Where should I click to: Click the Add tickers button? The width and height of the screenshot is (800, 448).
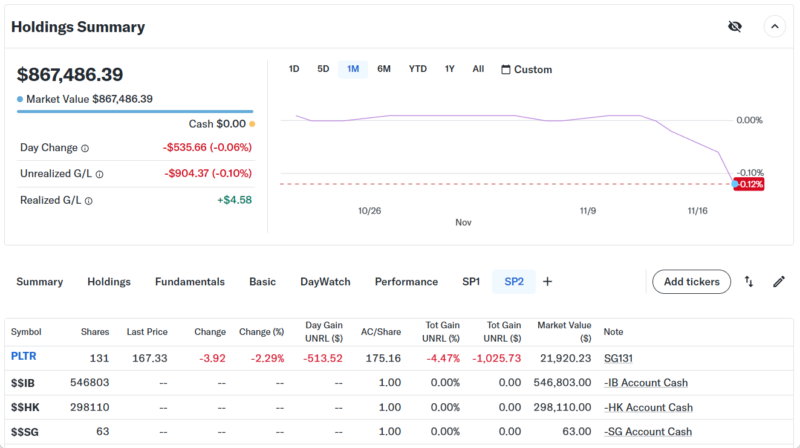point(691,282)
